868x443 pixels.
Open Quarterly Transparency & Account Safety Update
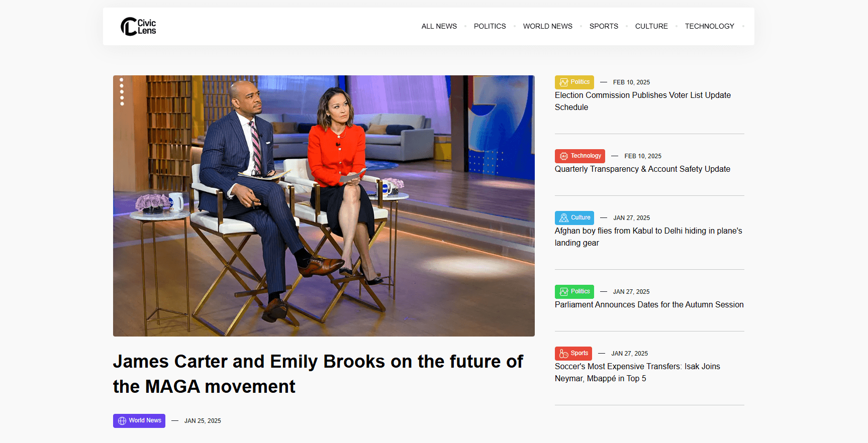(642, 169)
